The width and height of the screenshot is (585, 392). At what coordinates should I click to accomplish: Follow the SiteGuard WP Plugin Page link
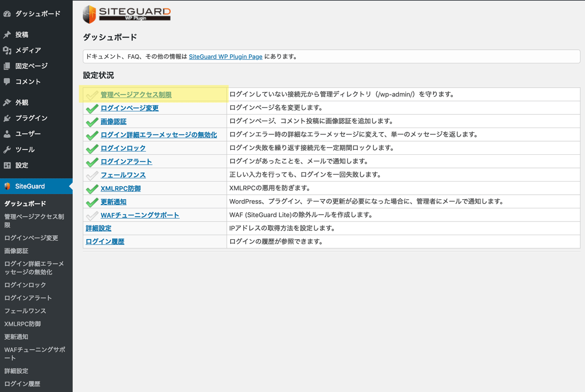(x=226, y=56)
